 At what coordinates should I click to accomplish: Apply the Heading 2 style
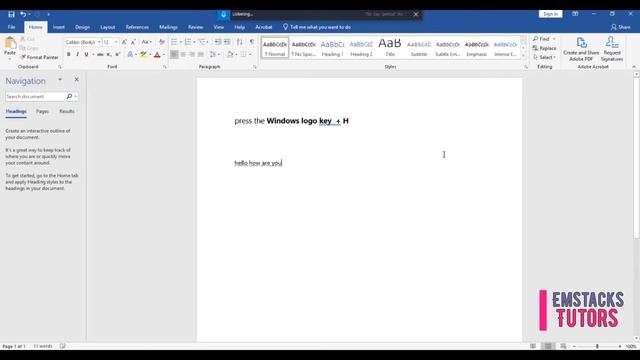(361, 48)
